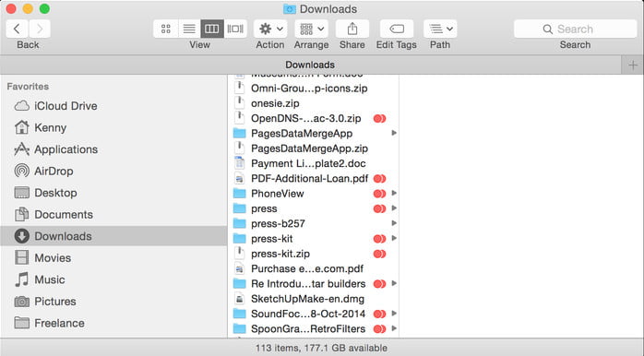
Task: Click the Share toolbar icon
Action: (x=352, y=29)
